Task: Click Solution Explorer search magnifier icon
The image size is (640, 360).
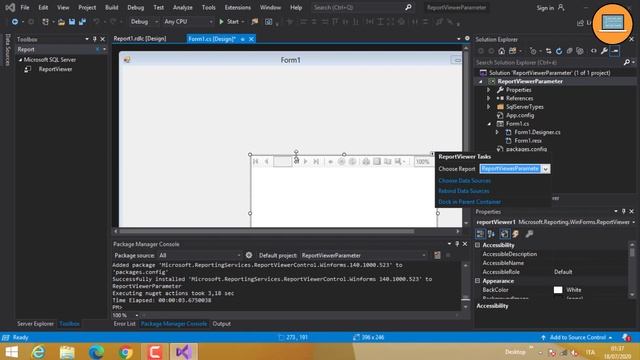Action: (x=627, y=62)
